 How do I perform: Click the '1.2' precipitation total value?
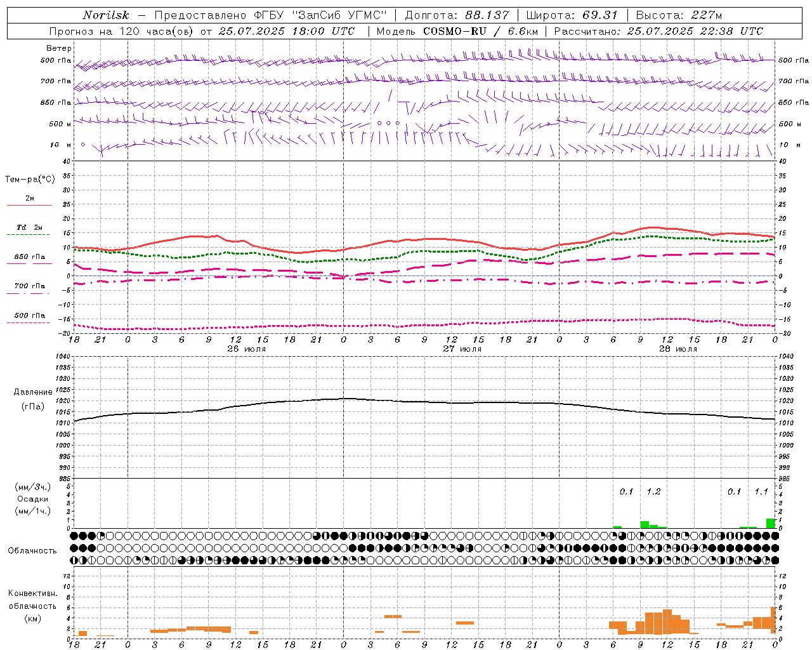tap(653, 491)
